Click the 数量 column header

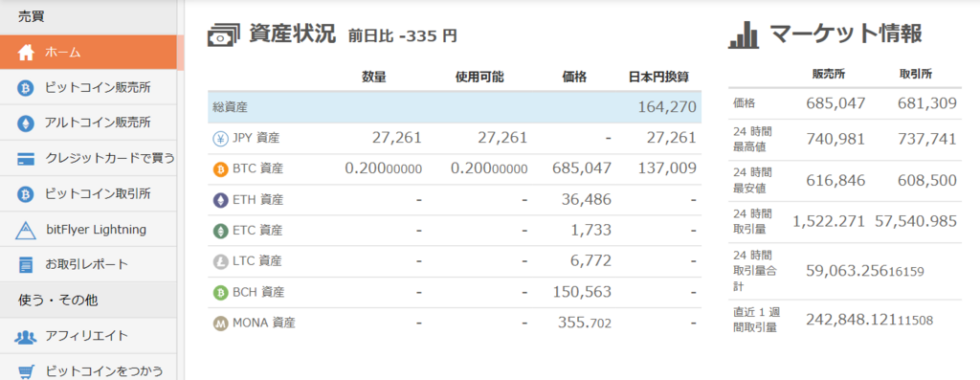click(374, 77)
